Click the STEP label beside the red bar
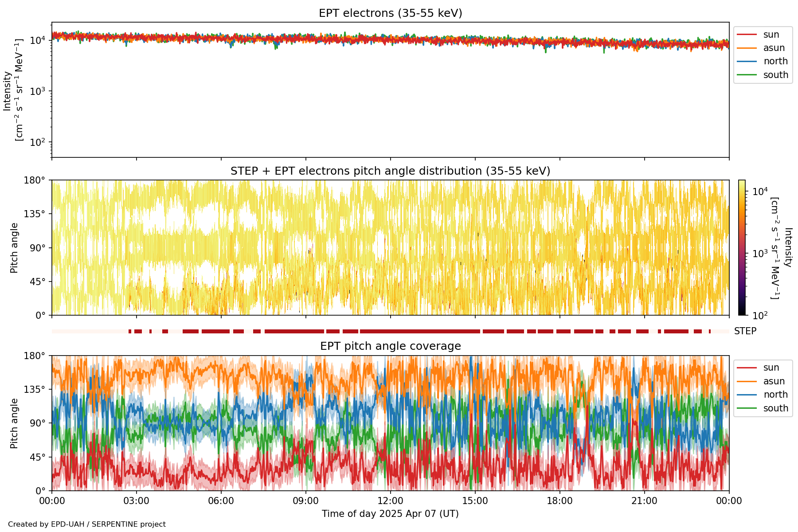798x532 pixels. coord(745,331)
